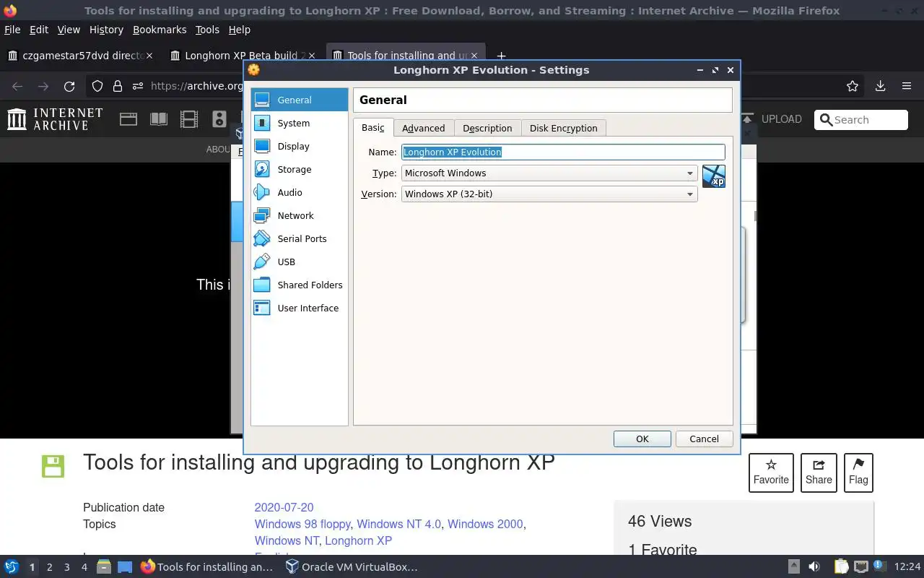Open the Windows 2000 topic link

coord(485,524)
